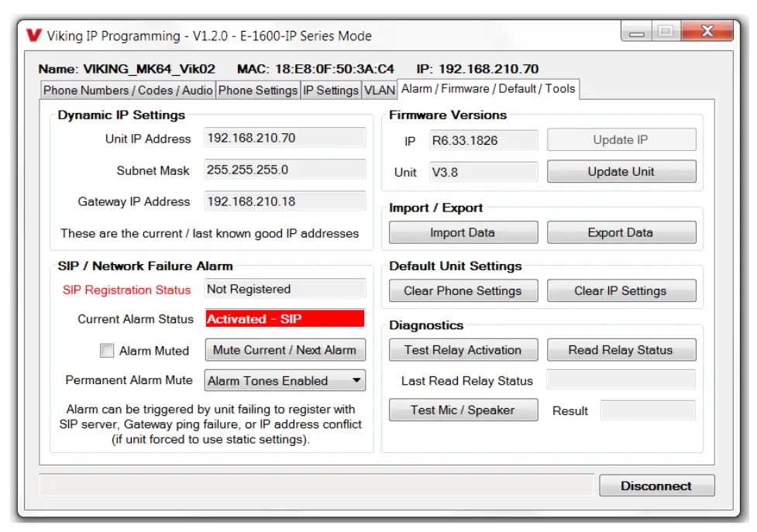757x532 pixels.
Task: Click the device name VIKING_MK64_Vik02
Action: [150, 69]
